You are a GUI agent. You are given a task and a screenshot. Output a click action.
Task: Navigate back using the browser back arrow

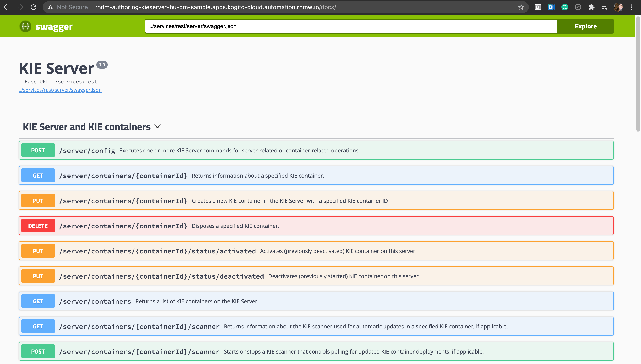pos(7,7)
